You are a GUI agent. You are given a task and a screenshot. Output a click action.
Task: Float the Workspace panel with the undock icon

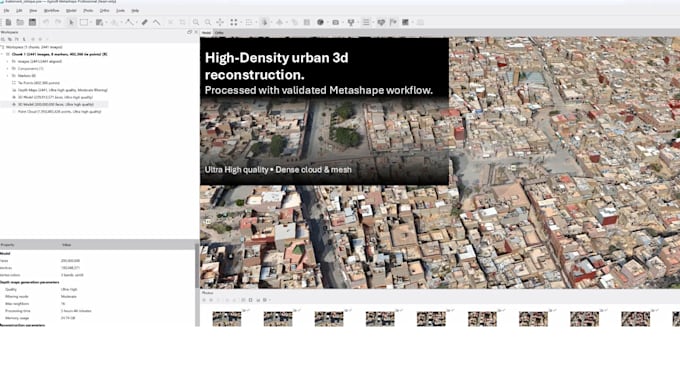click(190, 32)
